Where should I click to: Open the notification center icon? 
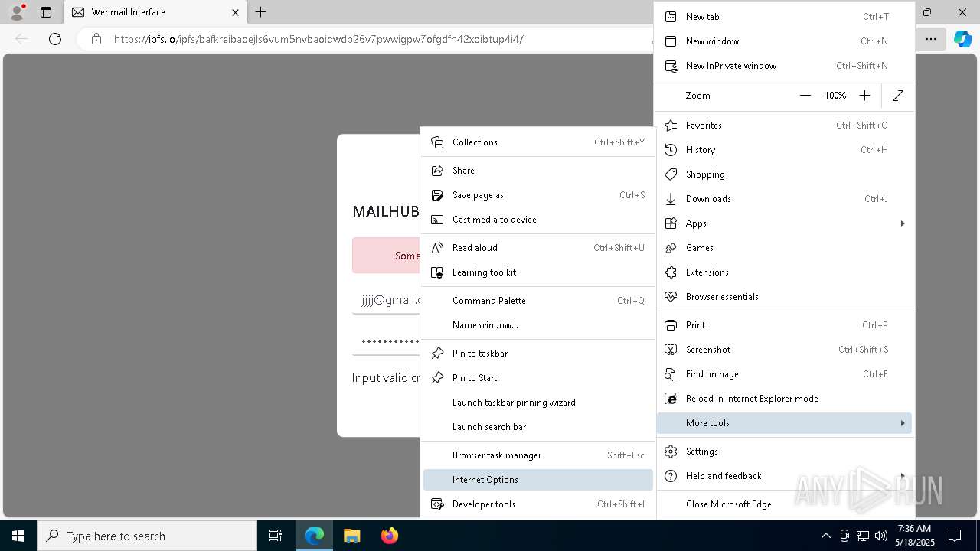955,536
